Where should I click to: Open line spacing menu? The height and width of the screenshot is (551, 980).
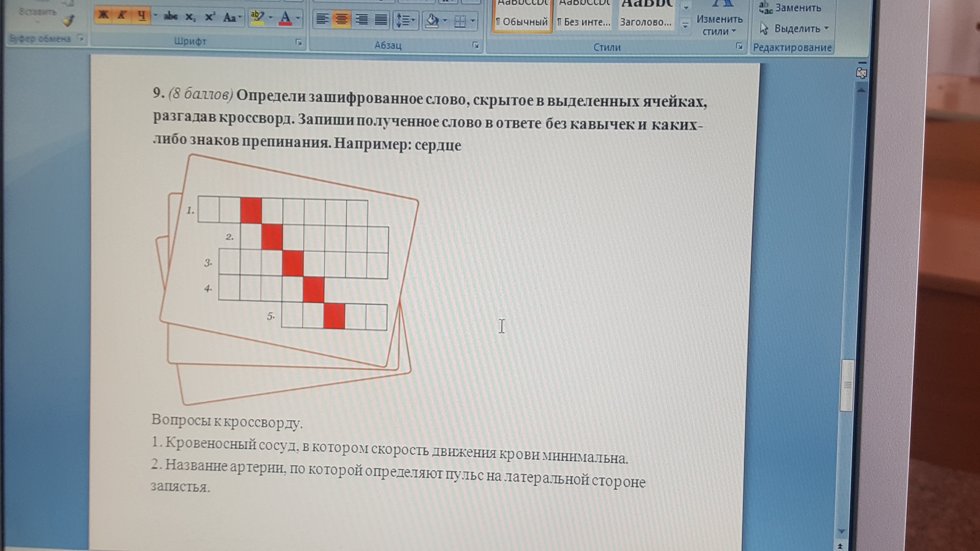pyautogui.click(x=406, y=20)
